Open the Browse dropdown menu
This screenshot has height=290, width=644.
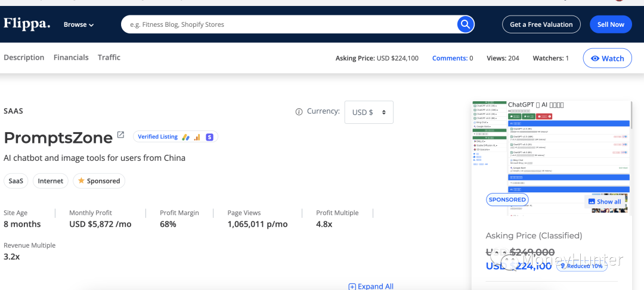pyautogui.click(x=79, y=24)
